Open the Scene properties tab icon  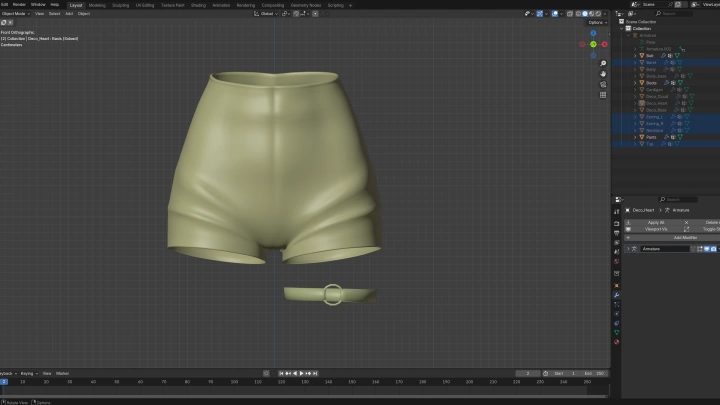tap(617, 252)
